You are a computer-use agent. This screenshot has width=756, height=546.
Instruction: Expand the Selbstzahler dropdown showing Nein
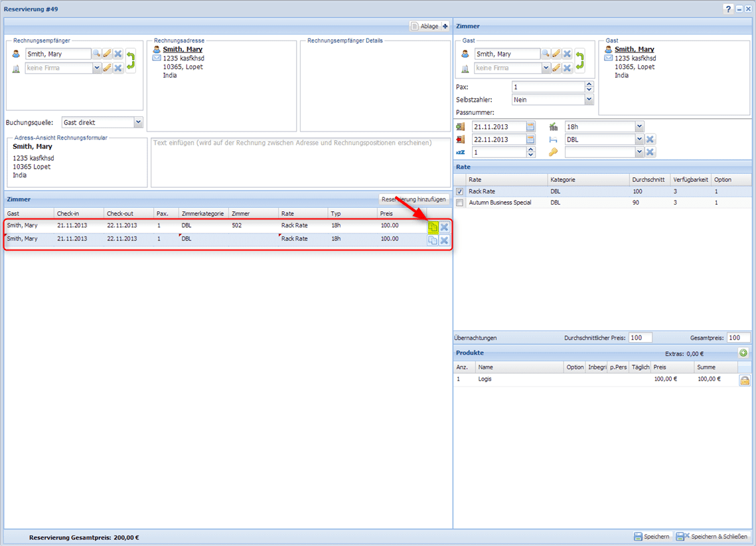click(588, 100)
